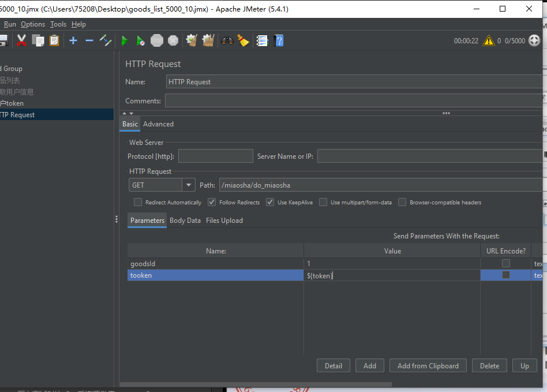Select the Parameters tab

(147, 221)
